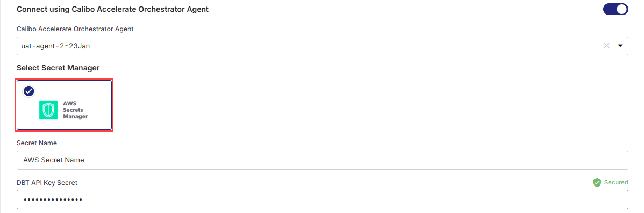Click the uat-agent-2-23Jan selected value
The width and height of the screenshot is (644, 213).
click(x=55, y=46)
